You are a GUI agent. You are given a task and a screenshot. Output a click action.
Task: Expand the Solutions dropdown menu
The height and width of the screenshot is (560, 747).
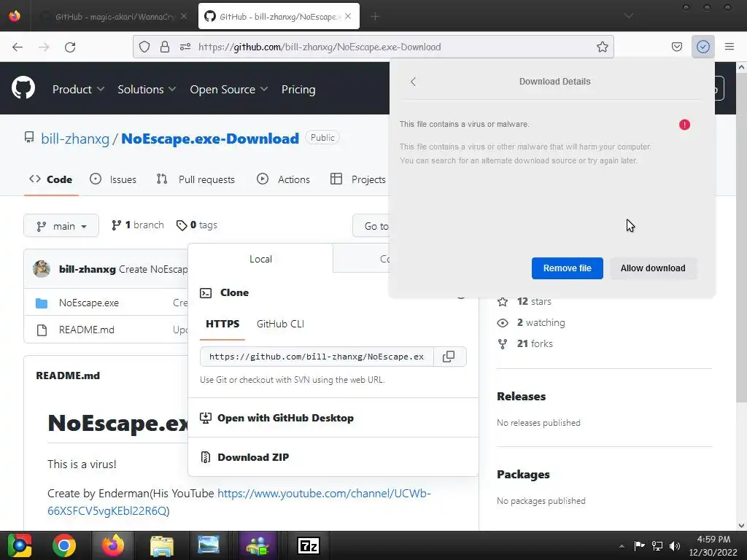click(x=147, y=89)
